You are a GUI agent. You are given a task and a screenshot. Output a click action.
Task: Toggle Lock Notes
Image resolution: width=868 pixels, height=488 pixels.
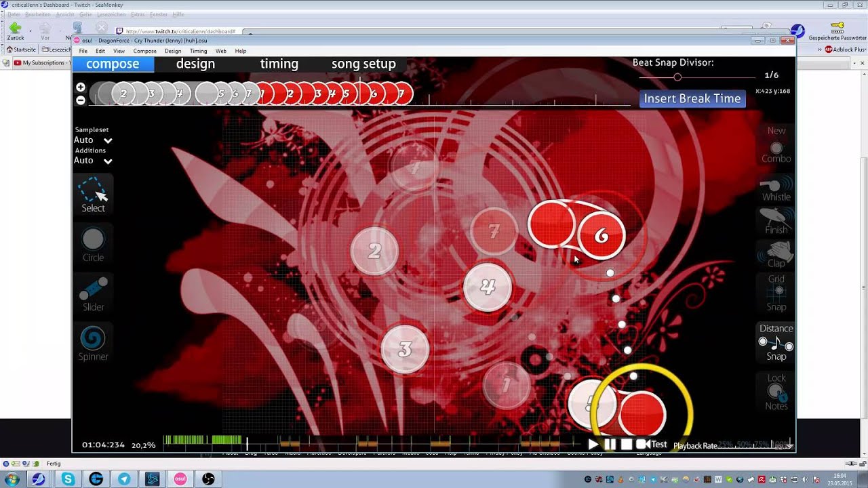point(776,392)
